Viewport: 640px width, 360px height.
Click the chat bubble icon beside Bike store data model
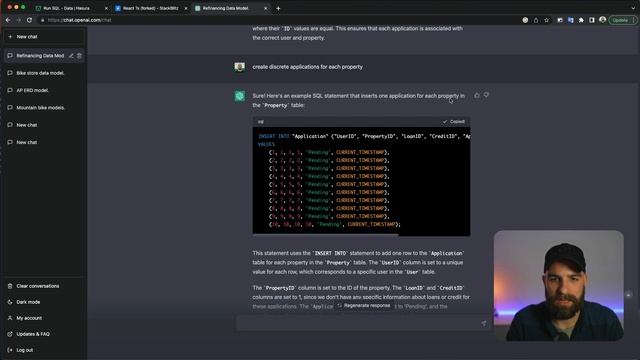[10, 73]
